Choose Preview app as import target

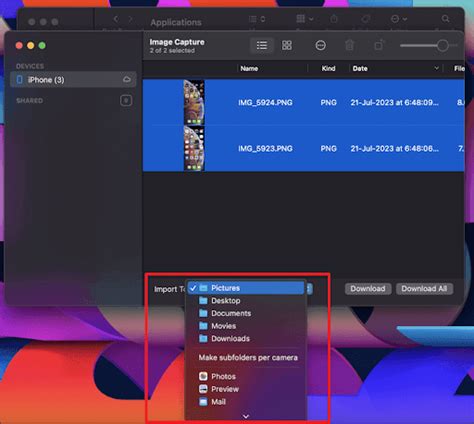246,389
